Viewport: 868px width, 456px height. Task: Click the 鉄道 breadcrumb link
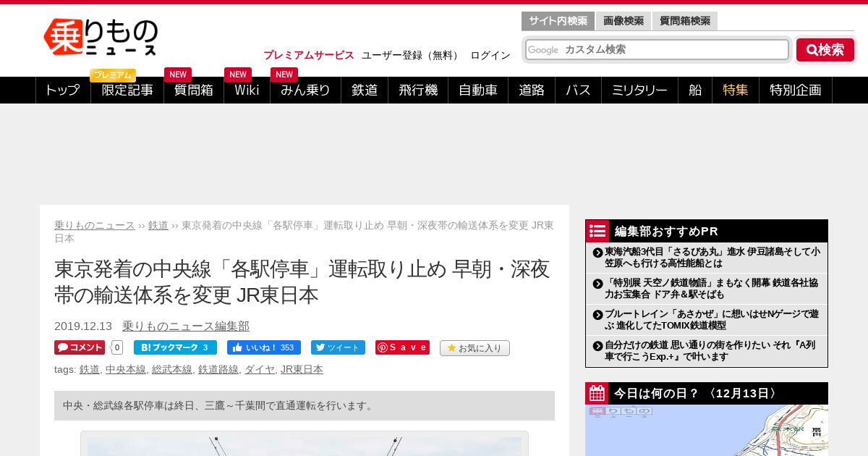coord(158,225)
